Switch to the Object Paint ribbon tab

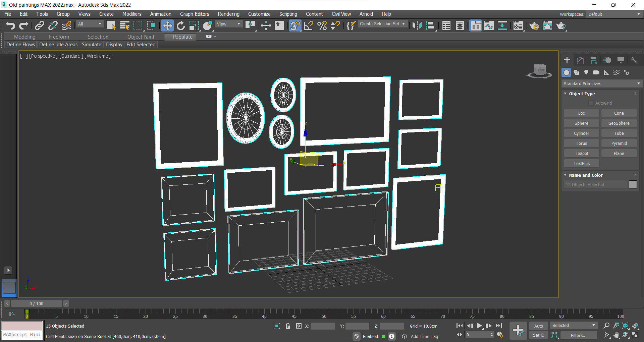(x=141, y=37)
